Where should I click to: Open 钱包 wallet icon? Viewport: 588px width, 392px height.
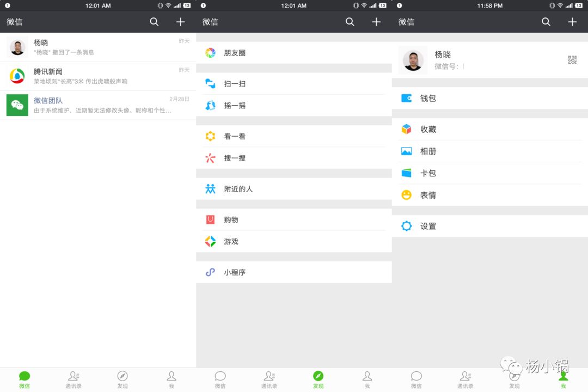click(x=407, y=99)
